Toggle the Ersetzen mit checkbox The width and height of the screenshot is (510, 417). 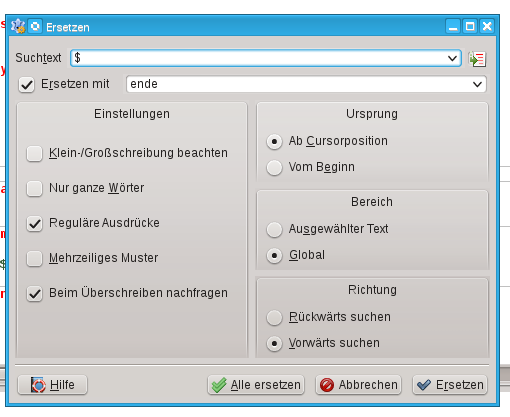coord(26,85)
